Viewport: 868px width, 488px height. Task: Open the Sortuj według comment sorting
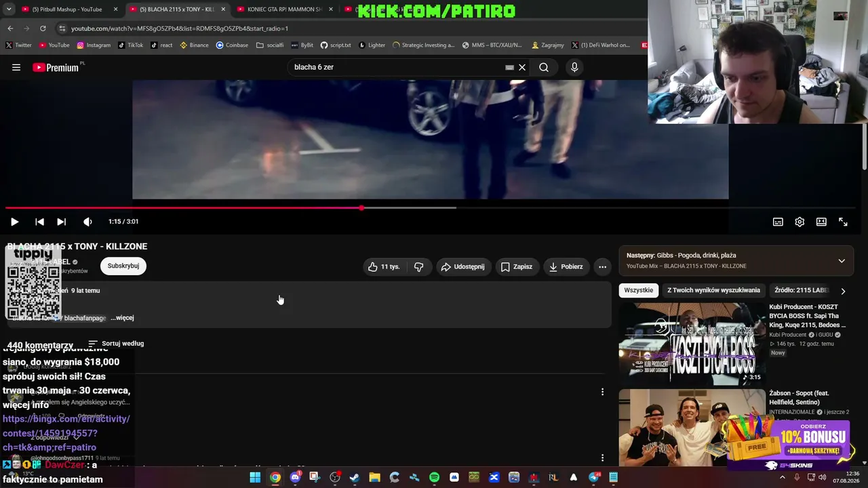116,344
